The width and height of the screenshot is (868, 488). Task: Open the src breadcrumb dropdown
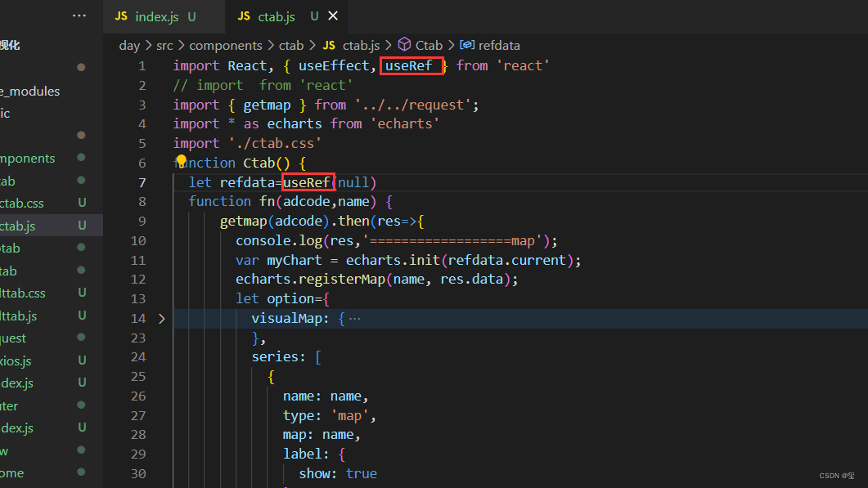click(164, 45)
